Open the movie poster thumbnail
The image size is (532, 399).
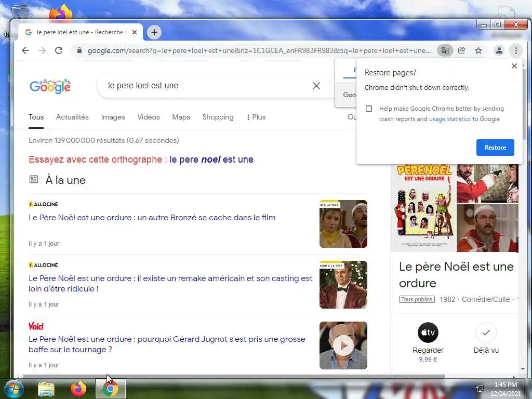click(424, 208)
